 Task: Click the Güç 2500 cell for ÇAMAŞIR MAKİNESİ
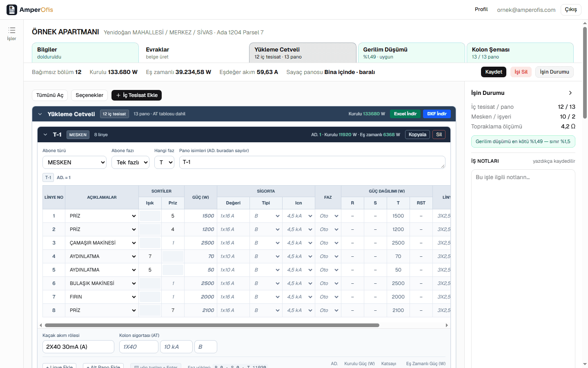coord(200,243)
